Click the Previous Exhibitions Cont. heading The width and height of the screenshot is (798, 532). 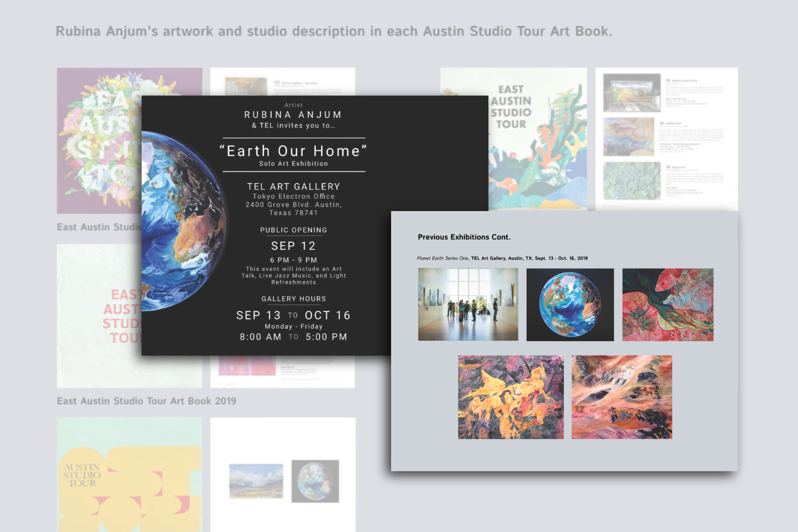point(464,237)
